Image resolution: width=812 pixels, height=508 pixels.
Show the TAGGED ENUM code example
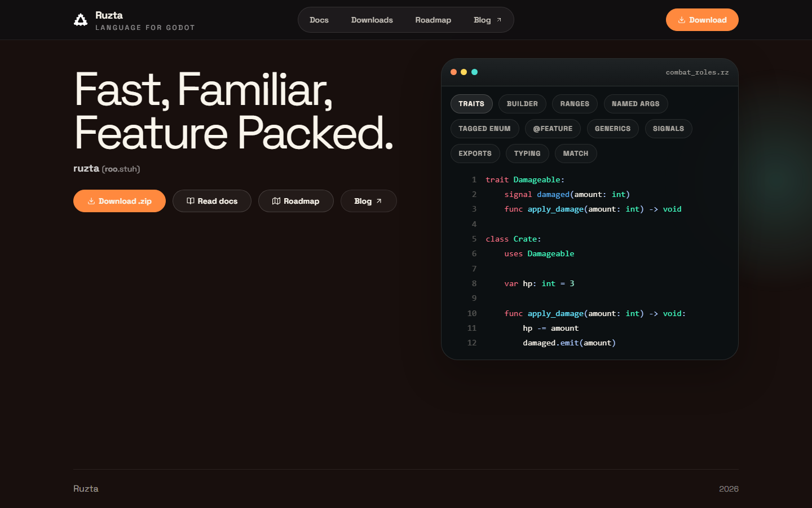pyautogui.click(x=484, y=129)
